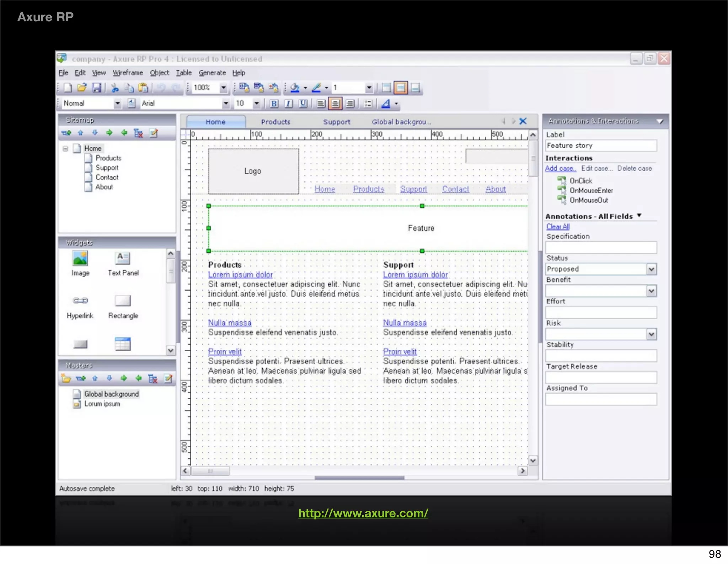Toggle Bold formatting

(274, 103)
